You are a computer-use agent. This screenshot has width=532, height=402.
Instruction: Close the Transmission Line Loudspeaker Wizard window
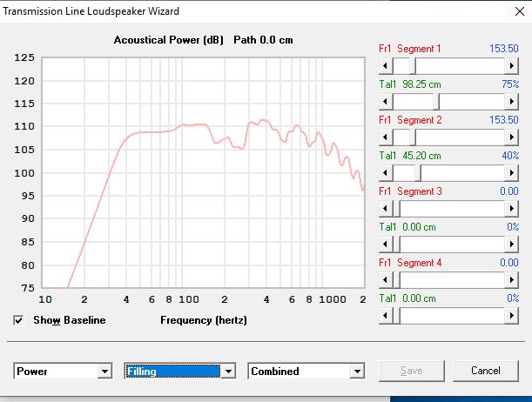(x=520, y=11)
